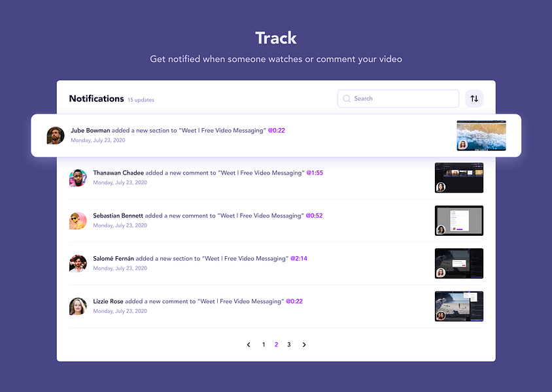Focus the Search input field

(398, 99)
